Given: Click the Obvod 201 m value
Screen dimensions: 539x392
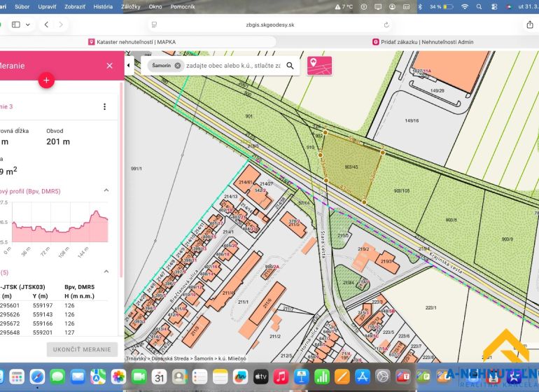Looking at the screenshot, I should coord(58,141).
